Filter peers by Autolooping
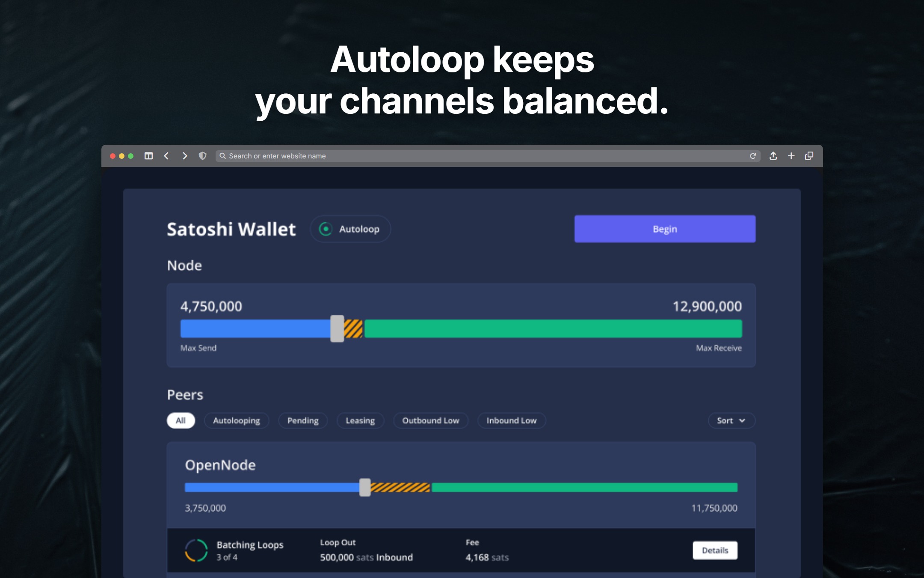 tap(237, 420)
